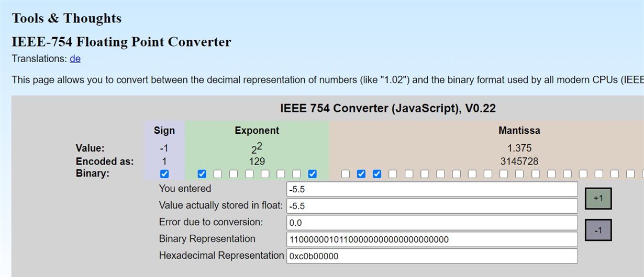This screenshot has width=644, height=277.
Task: Click the 'Value:' row label
Action: coord(90,148)
